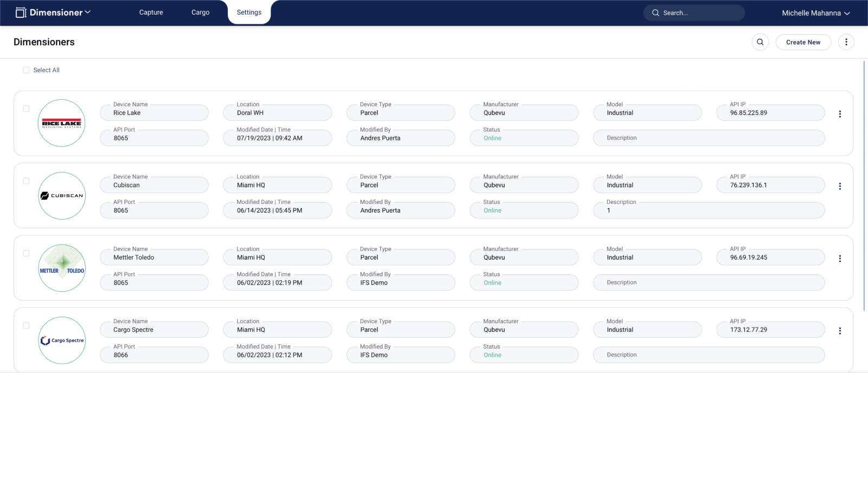The height and width of the screenshot is (488, 868).
Task: Open the Michelle Mahanna user dropdown
Action: pyautogui.click(x=815, y=13)
